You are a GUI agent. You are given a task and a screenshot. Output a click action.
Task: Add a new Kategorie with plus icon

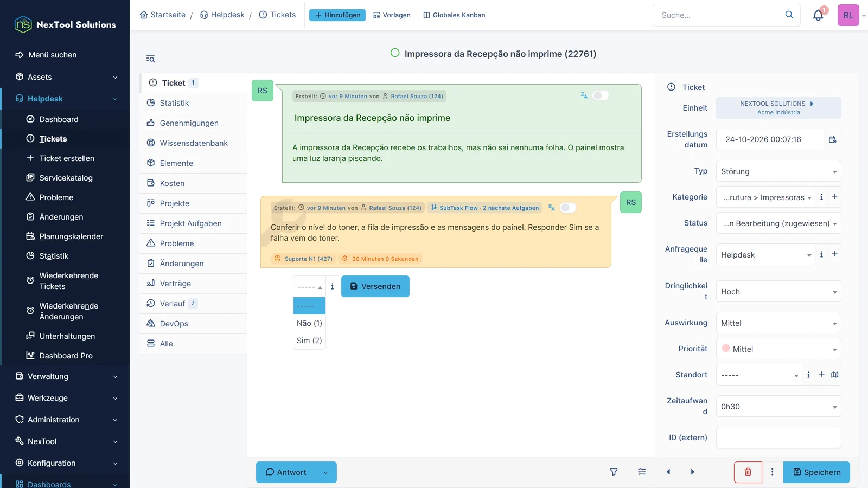(835, 197)
